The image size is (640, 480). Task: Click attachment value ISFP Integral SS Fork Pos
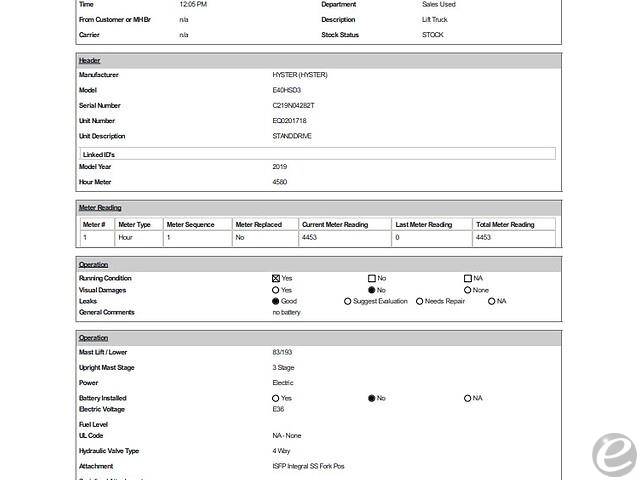[x=308, y=466]
